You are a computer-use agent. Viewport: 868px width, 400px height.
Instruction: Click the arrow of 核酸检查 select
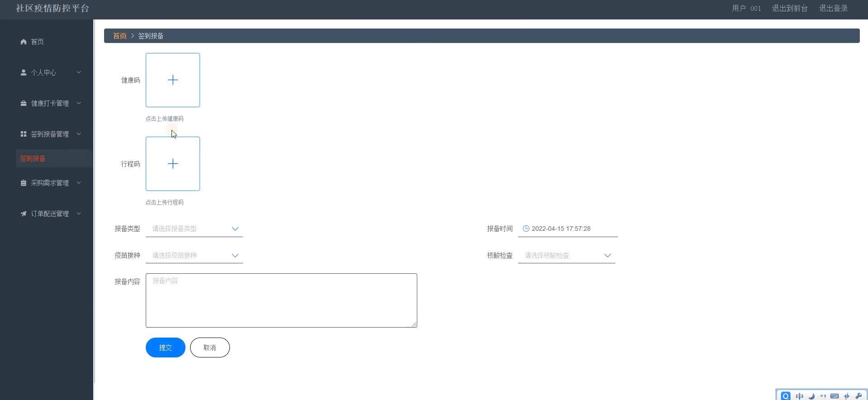click(x=607, y=256)
